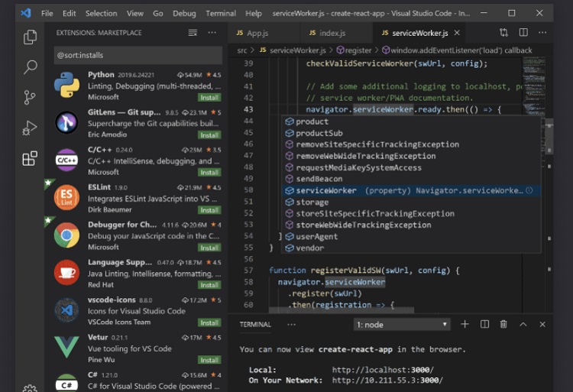Open terminal selector dropdown '1: node'
This screenshot has height=392, width=573.
coord(402,325)
